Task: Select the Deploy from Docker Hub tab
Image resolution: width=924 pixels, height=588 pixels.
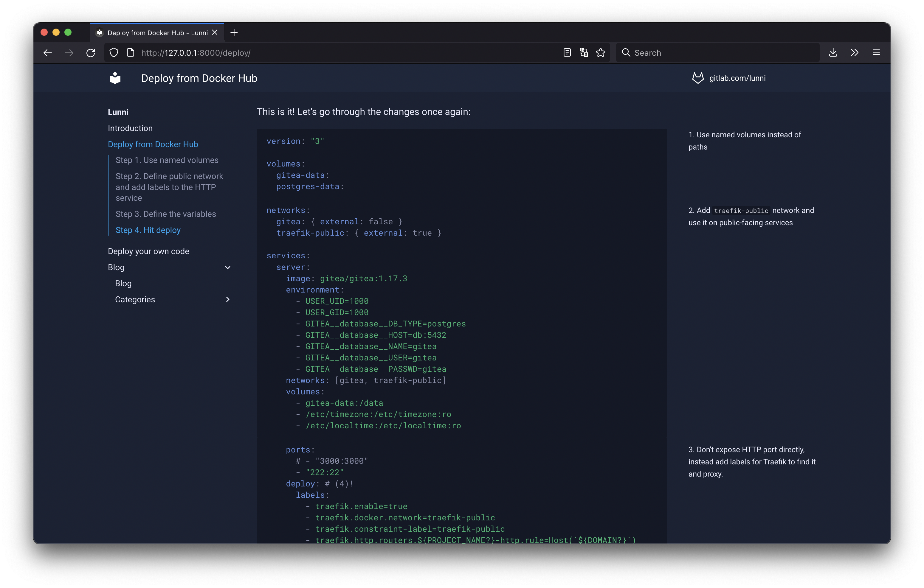Action: click(x=157, y=32)
